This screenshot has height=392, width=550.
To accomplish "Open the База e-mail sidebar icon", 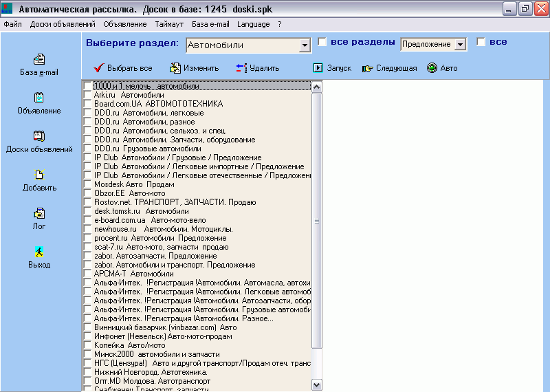I will point(39,59).
